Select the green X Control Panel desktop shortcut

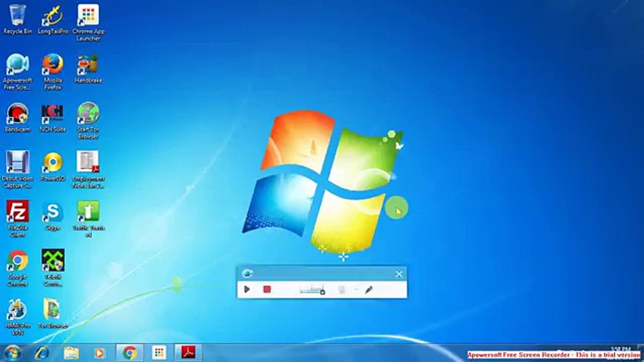[53, 268]
